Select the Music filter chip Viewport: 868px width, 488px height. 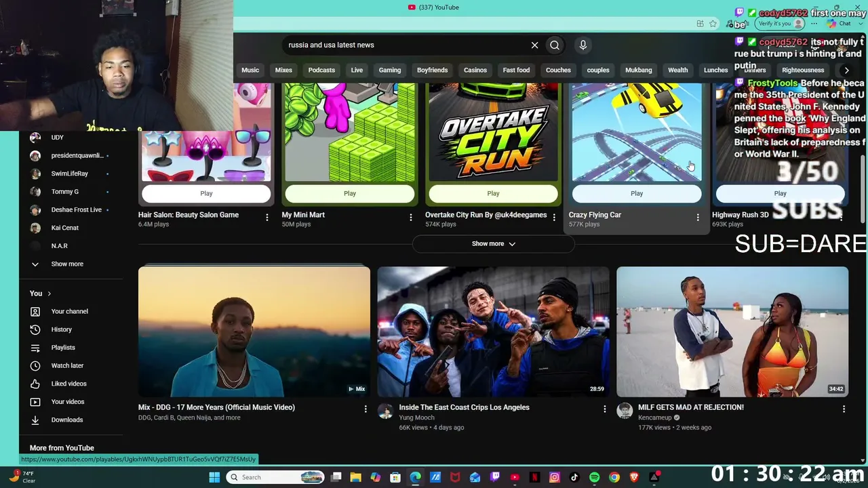[x=250, y=70]
